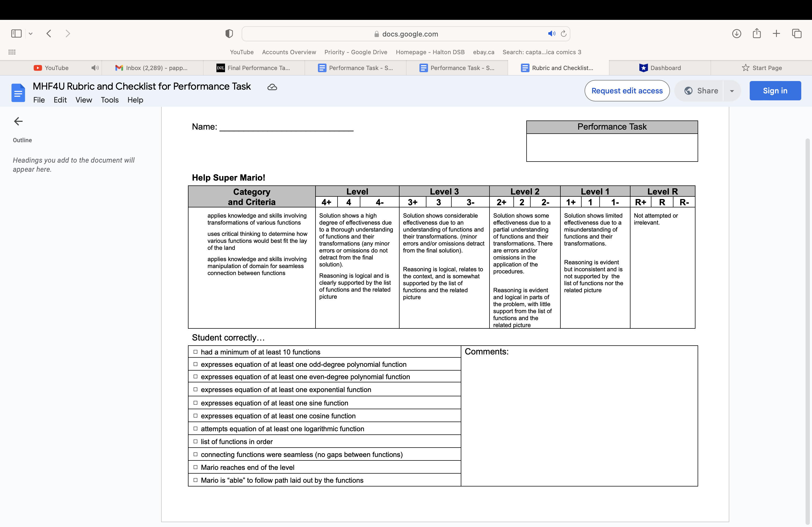The height and width of the screenshot is (527, 812).
Task: Switch to the Dashboard tab
Action: point(660,68)
